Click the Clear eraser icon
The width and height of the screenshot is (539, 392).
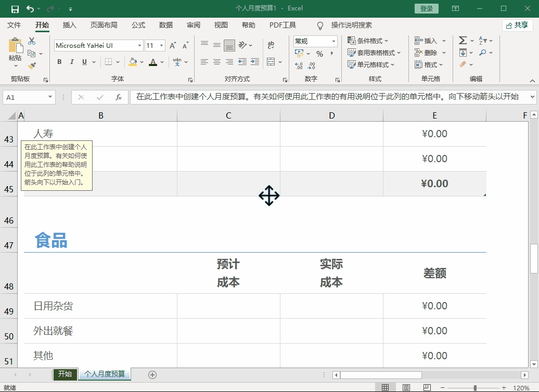[x=463, y=64]
